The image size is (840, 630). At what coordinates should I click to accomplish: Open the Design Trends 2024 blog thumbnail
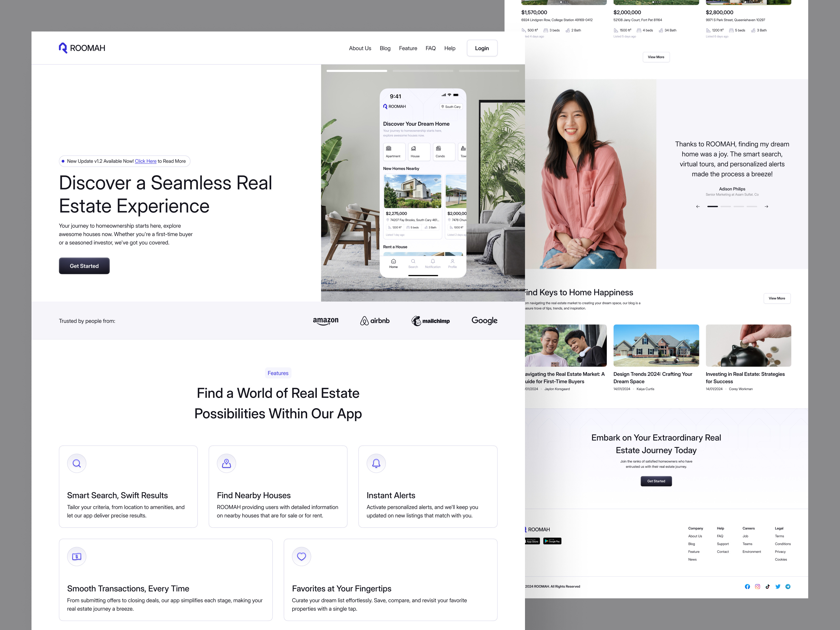pyautogui.click(x=656, y=345)
